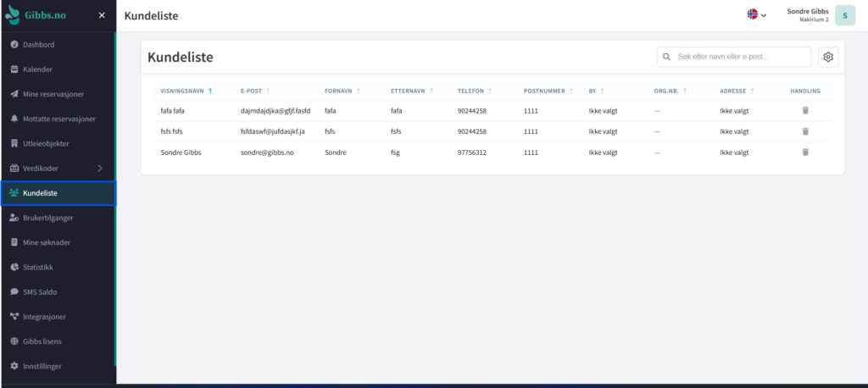
Task: Click email sondre@gibbs.no
Action: 267,152
